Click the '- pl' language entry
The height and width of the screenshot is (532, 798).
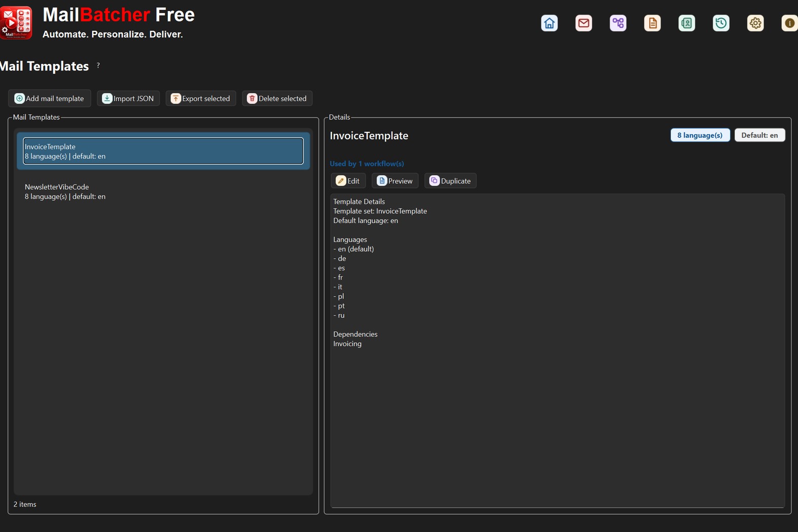(338, 297)
